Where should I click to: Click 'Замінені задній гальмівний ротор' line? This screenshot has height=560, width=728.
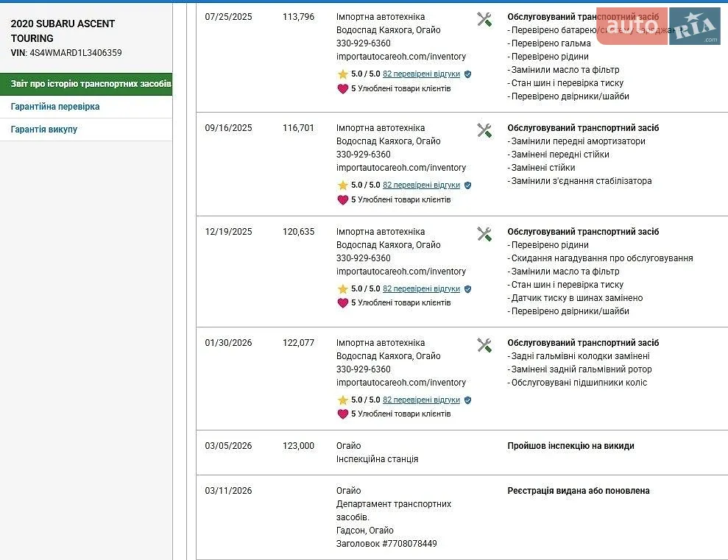pyautogui.click(x=579, y=369)
